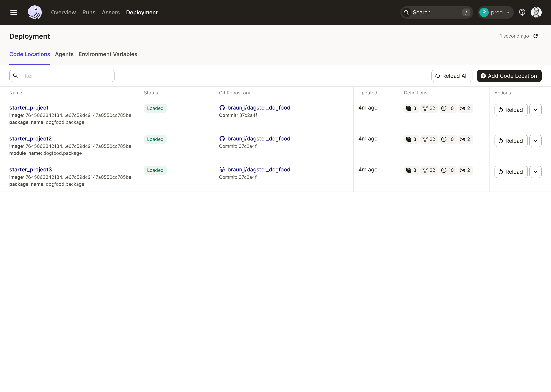
Task: Open the prod deployment switcher dropdown
Action: pos(495,12)
